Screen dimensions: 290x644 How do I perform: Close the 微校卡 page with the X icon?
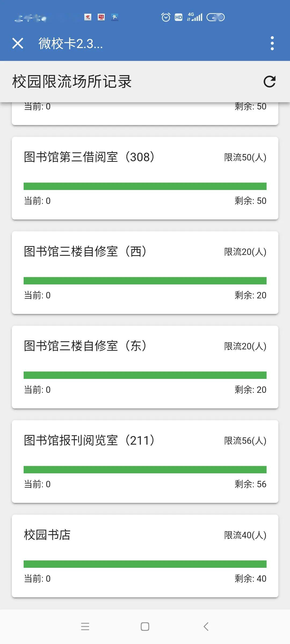pyautogui.click(x=18, y=43)
